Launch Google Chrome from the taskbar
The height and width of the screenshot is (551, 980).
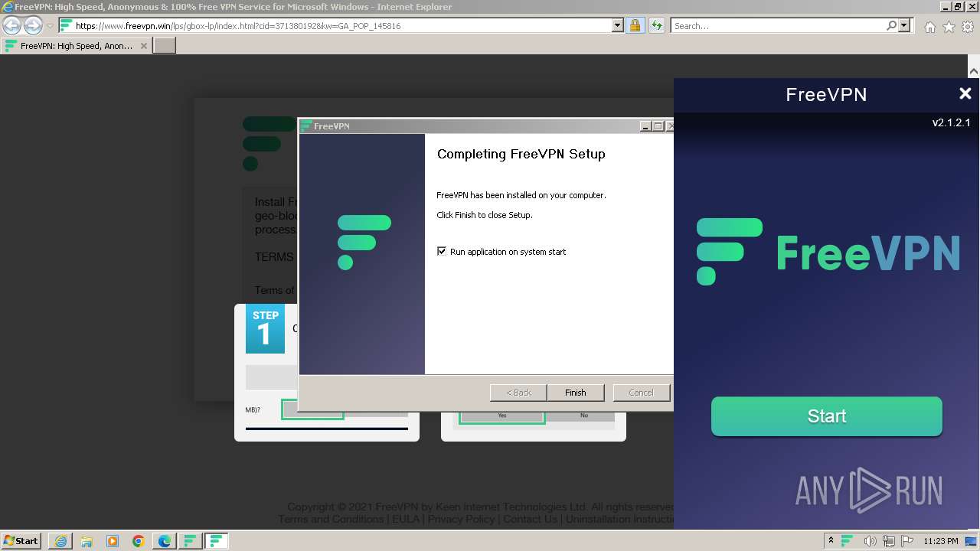pyautogui.click(x=139, y=541)
